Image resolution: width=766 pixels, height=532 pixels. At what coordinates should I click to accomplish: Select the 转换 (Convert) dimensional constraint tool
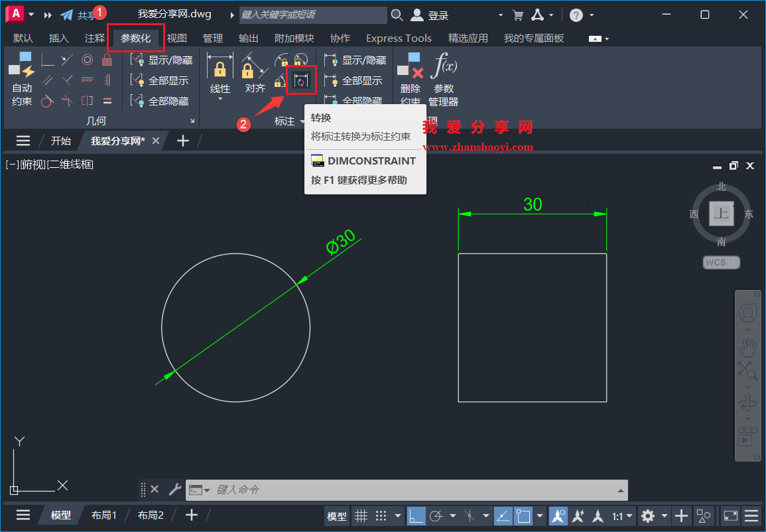tap(301, 80)
